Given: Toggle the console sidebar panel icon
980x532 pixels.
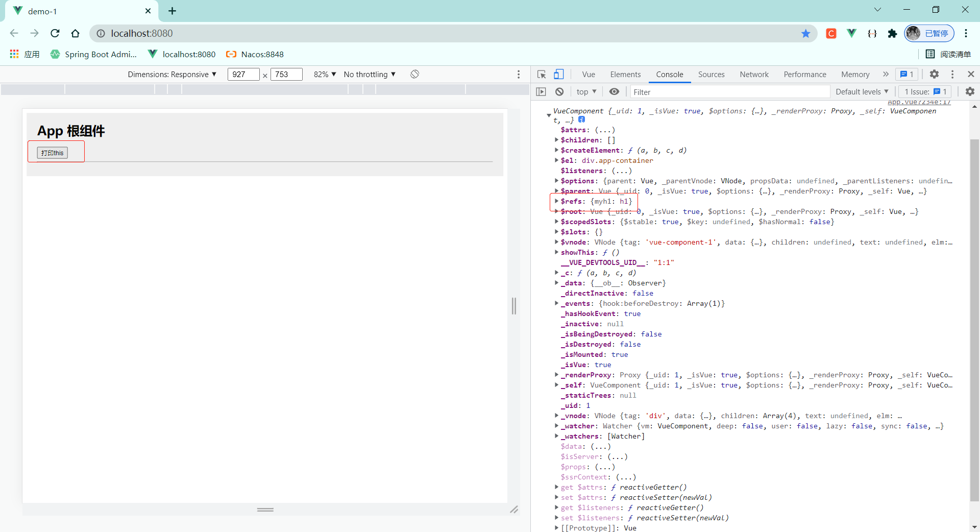Looking at the screenshot, I should pos(541,92).
